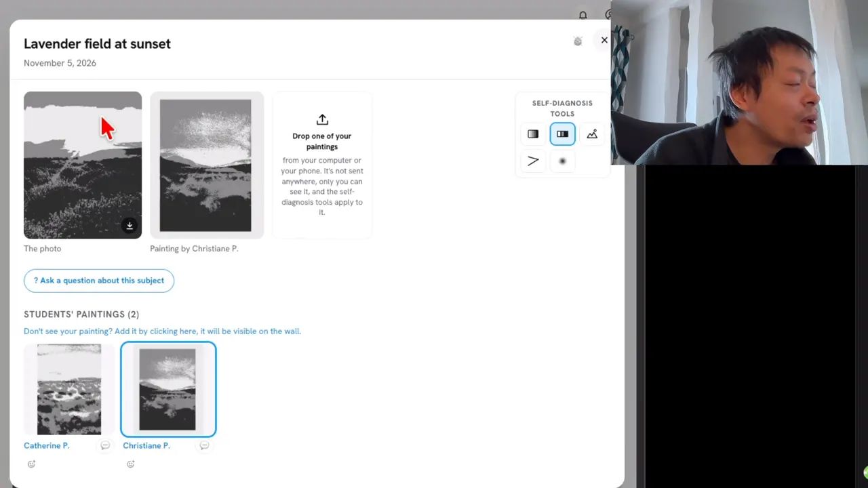
Task: Add a reaction under Catherine P.'s painting
Action: [x=31, y=464]
